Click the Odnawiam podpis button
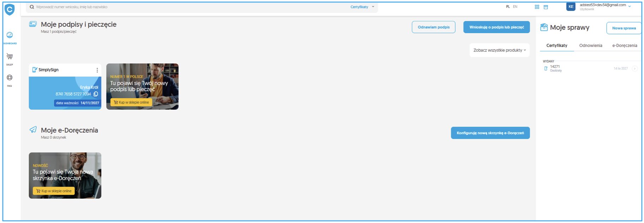This screenshot has width=644, height=223. [433, 27]
